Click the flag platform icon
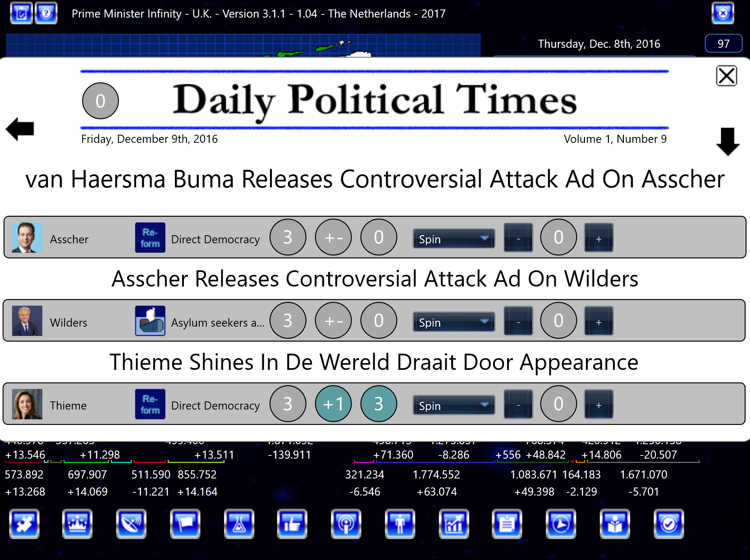The width and height of the screenshot is (750, 560). [185, 524]
